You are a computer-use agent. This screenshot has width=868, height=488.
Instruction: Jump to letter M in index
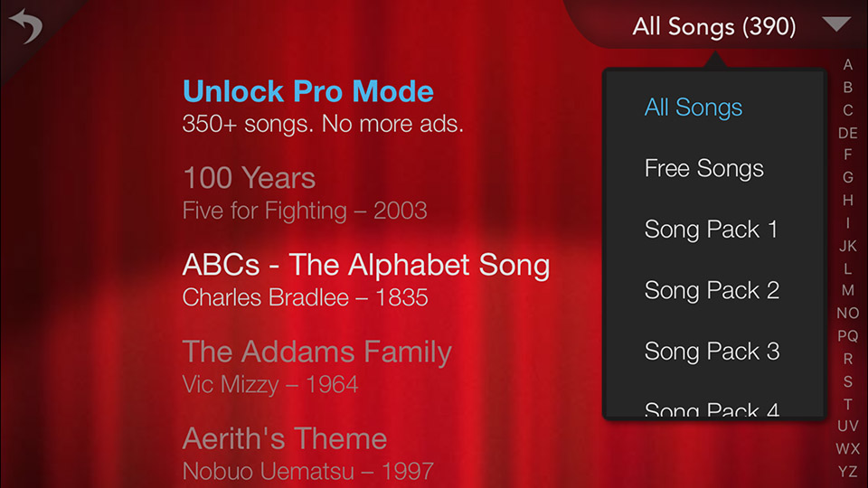pyautogui.click(x=847, y=291)
